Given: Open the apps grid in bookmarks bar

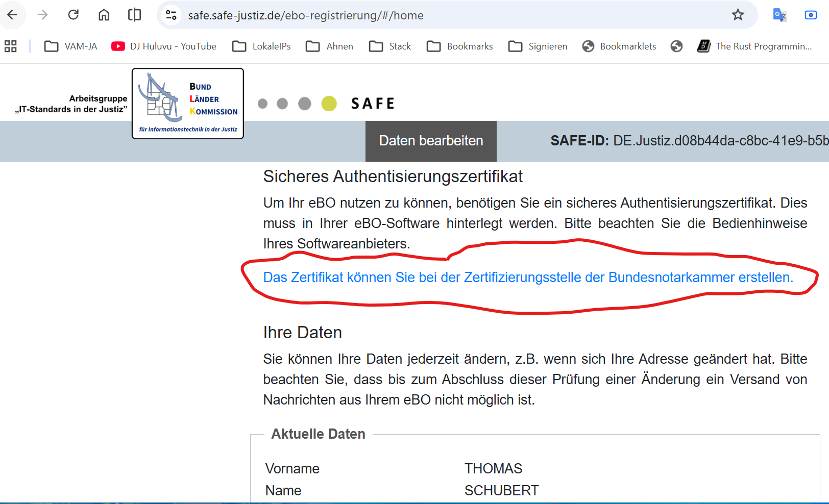Looking at the screenshot, I should [11, 46].
